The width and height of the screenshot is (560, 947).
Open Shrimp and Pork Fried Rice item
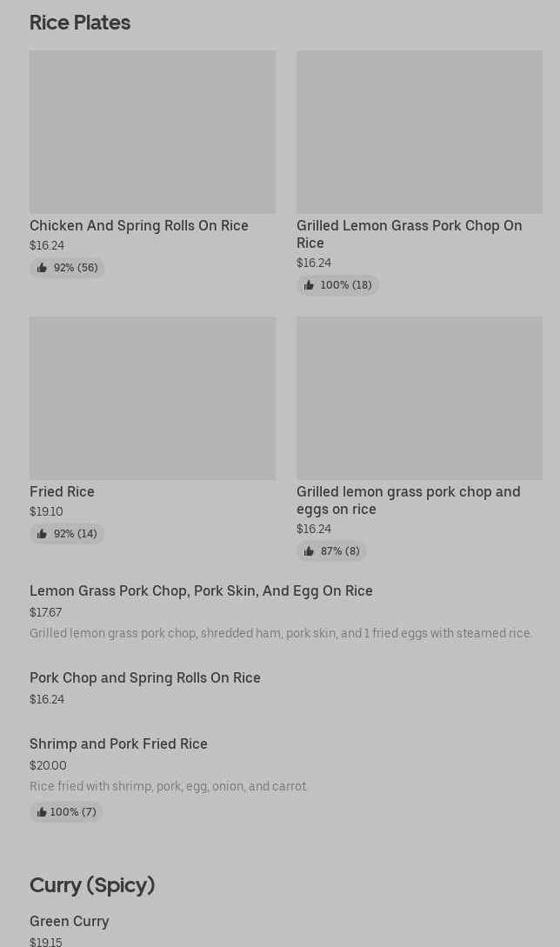tap(118, 744)
